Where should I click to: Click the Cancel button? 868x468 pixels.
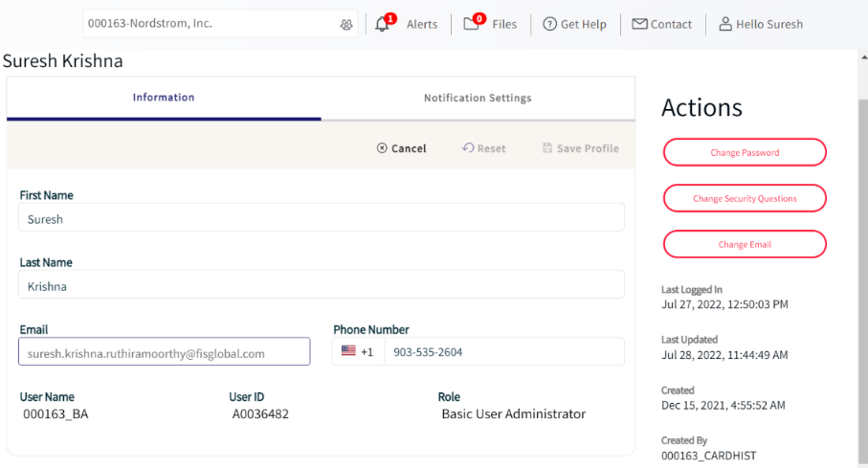tap(401, 148)
